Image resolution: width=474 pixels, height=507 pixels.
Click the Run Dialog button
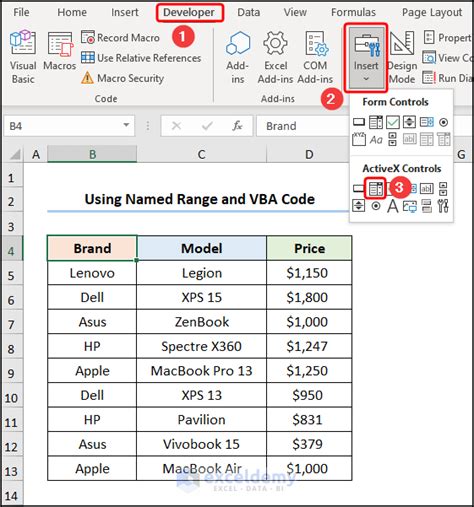tap(448, 78)
